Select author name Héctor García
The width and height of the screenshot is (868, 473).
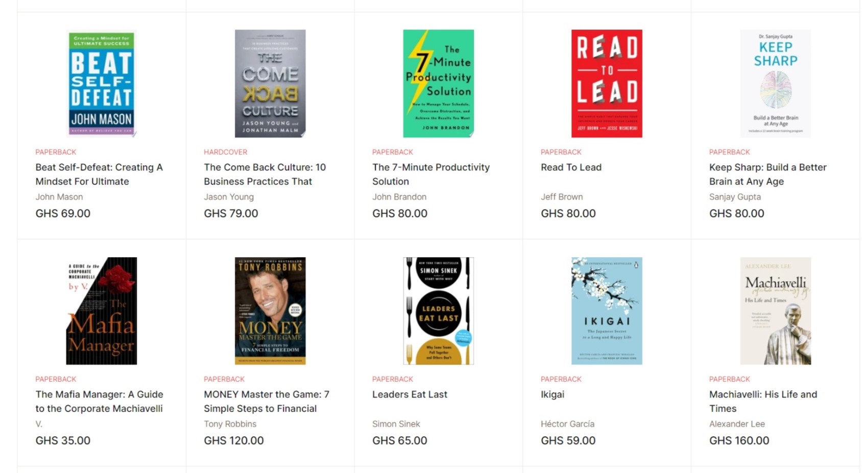tap(567, 424)
